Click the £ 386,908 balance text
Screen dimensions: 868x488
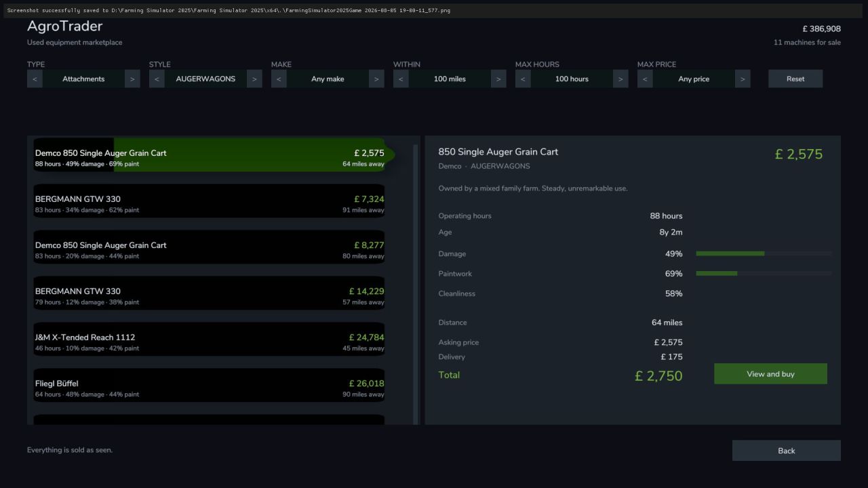click(821, 29)
